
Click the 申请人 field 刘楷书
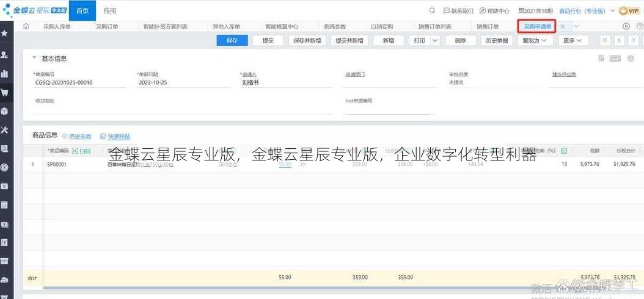tap(287, 82)
